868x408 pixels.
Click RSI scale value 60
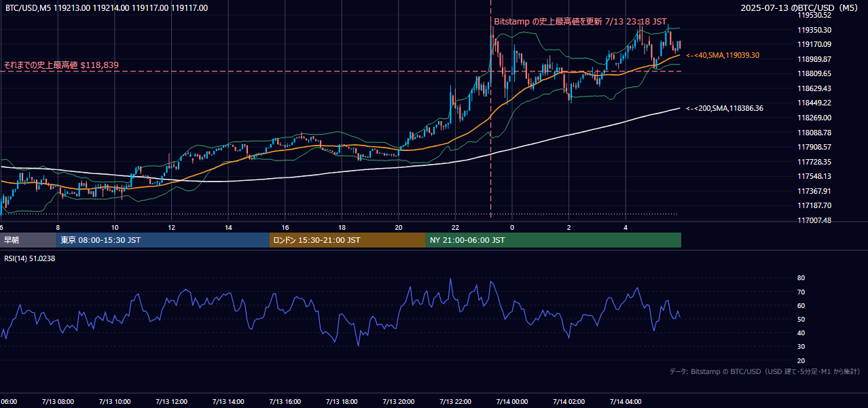801,305
